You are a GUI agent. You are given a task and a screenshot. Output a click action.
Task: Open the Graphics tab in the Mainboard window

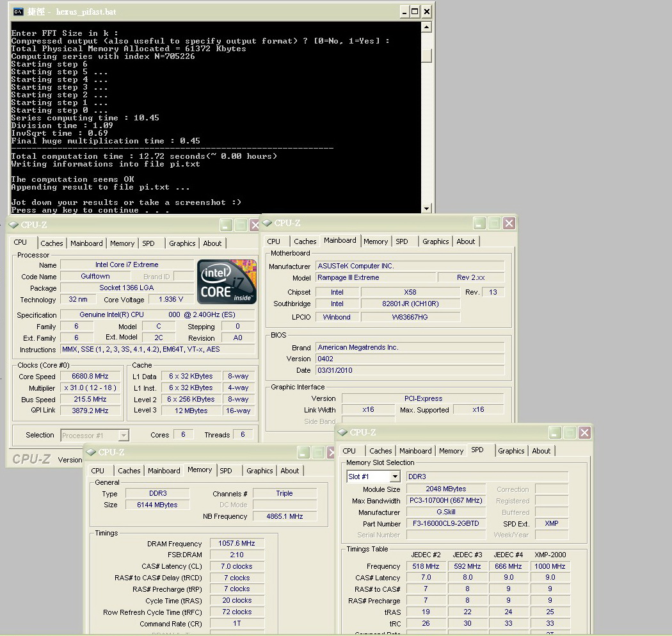[x=435, y=241]
